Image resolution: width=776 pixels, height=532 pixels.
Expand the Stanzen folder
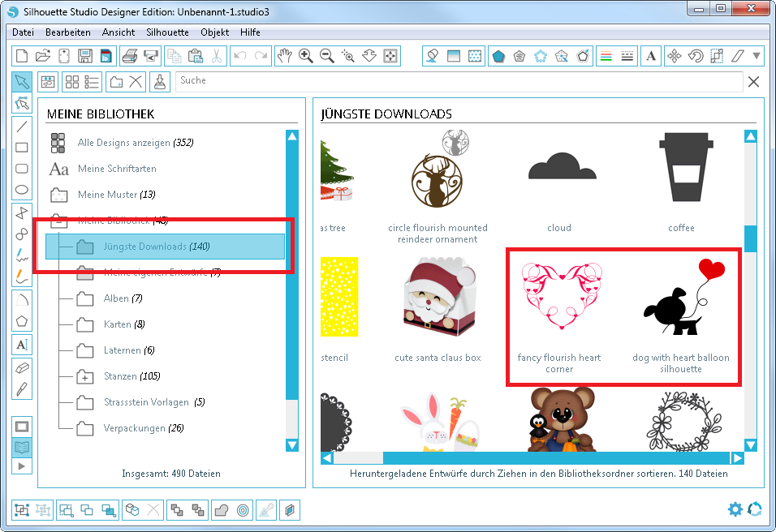[x=85, y=376]
